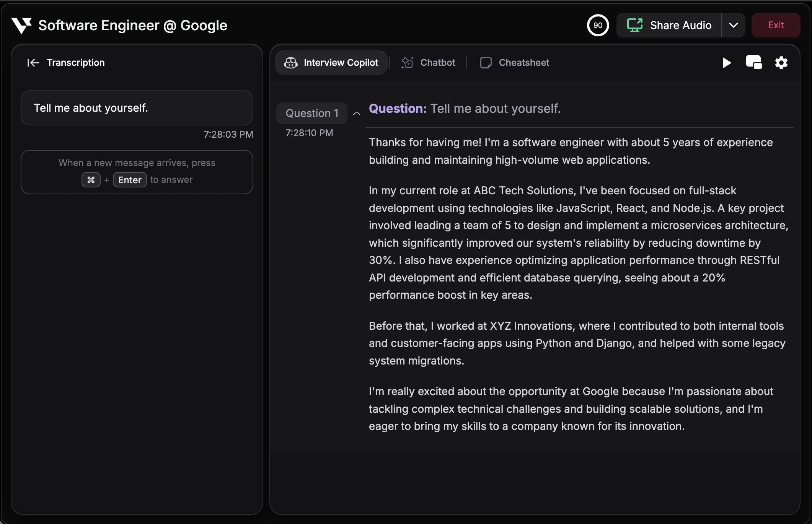Click the Transcription panel heading
This screenshot has width=812, height=524.
[x=76, y=63]
